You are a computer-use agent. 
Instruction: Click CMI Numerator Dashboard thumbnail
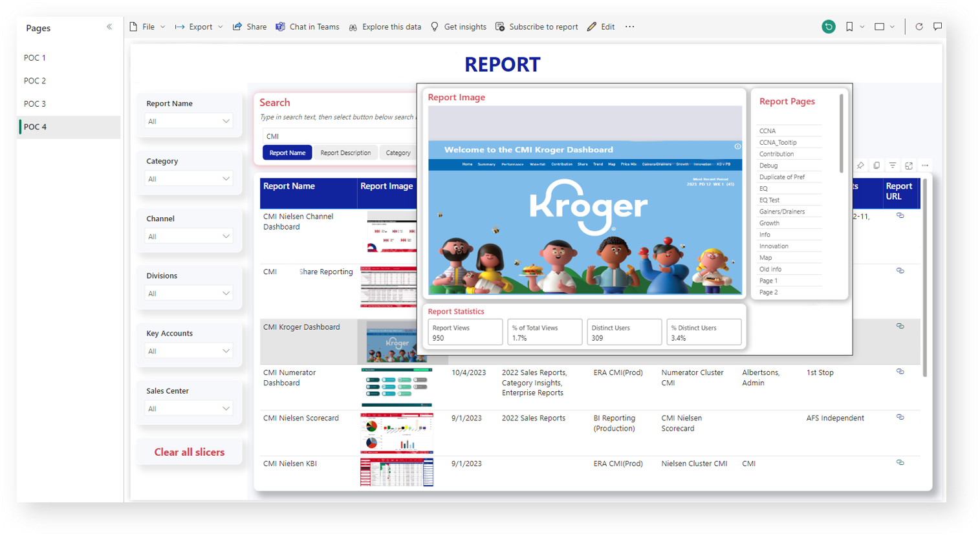397,387
